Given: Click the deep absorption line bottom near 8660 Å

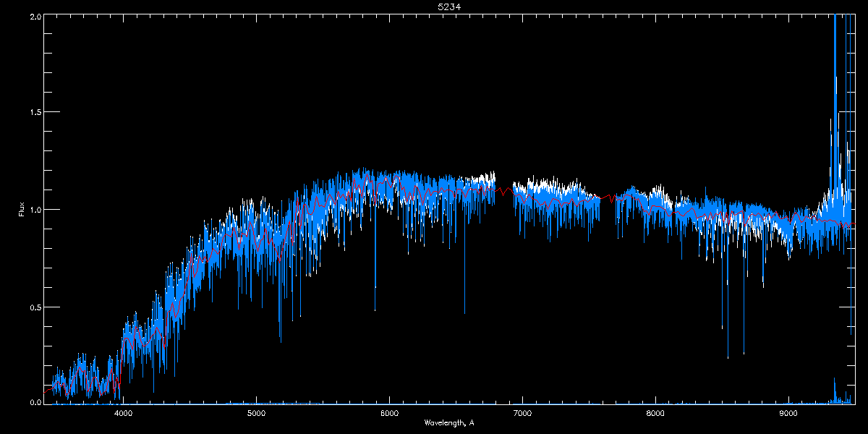Looking at the screenshot, I should (744, 352).
